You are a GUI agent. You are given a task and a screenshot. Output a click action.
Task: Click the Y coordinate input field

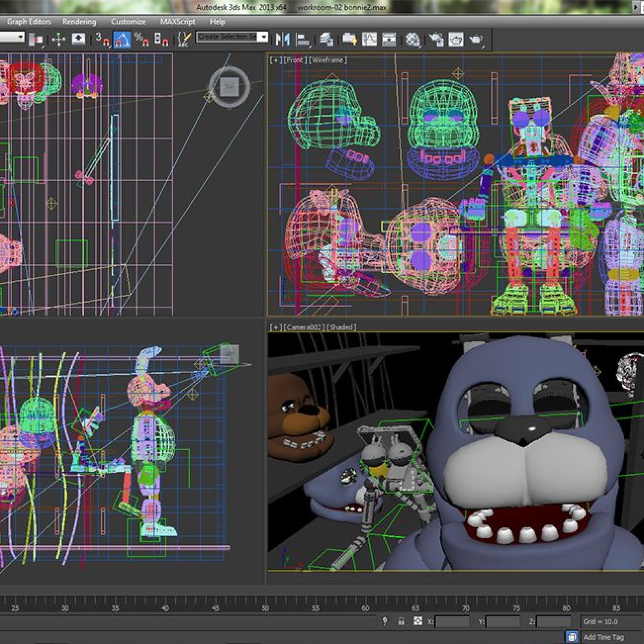(503, 621)
